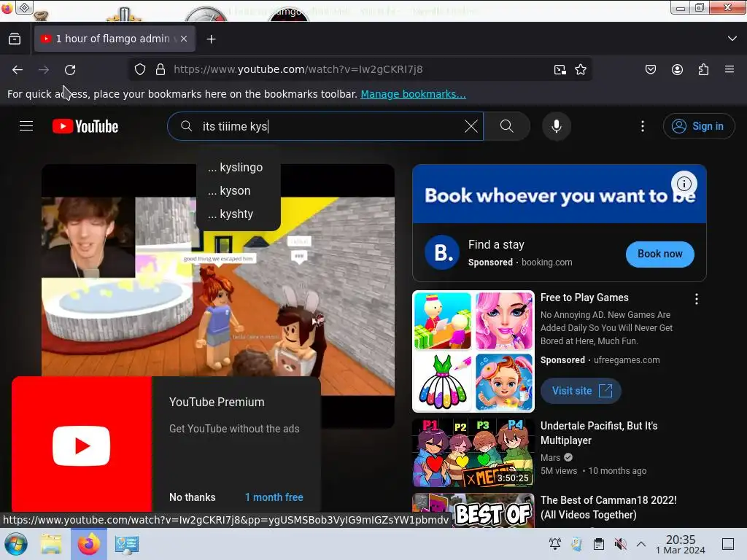Screen dimensions: 747x560
Task: Open the Extensions puzzle icon
Action: (703, 69)
